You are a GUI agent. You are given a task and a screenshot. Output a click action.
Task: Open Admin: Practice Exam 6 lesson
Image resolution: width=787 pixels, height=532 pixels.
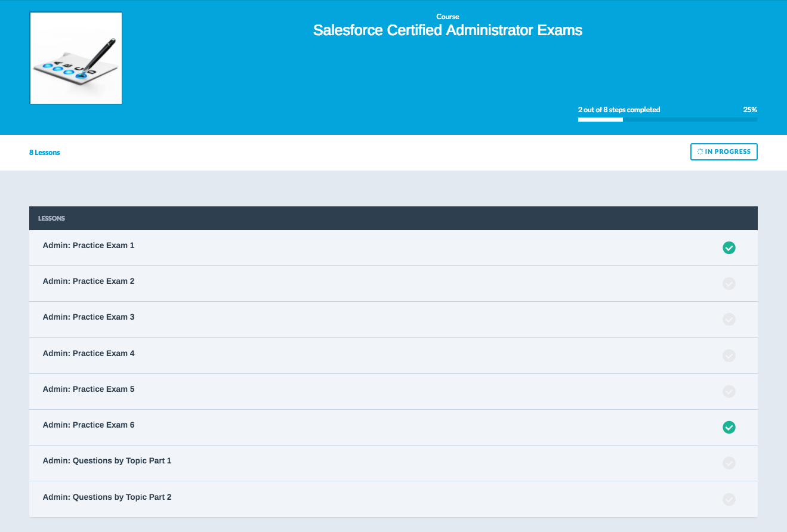point(88,425)
